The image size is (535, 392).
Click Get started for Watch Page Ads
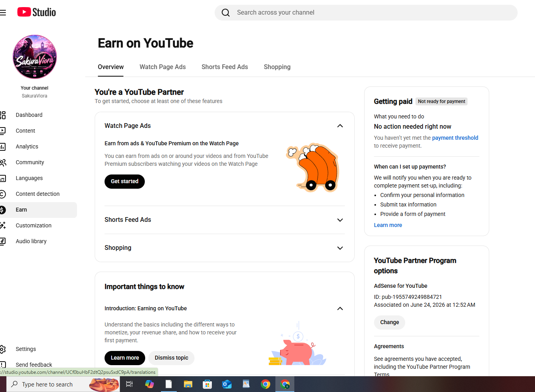coord(125,182)
